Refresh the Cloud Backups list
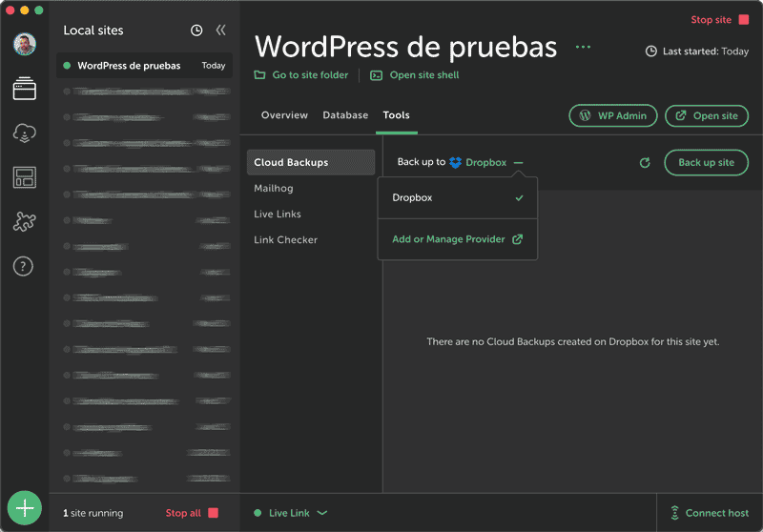The height and width of the screenshot is (532, 763). point(645,162)
